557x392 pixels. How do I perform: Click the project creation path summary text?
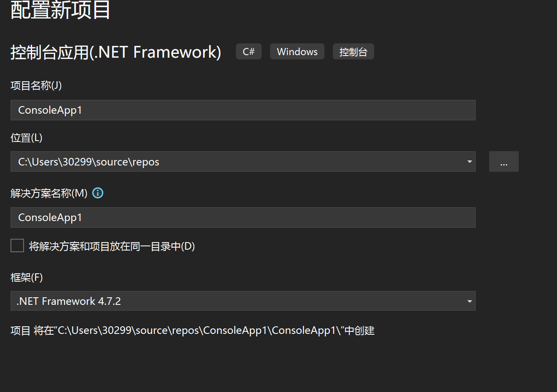193,331
